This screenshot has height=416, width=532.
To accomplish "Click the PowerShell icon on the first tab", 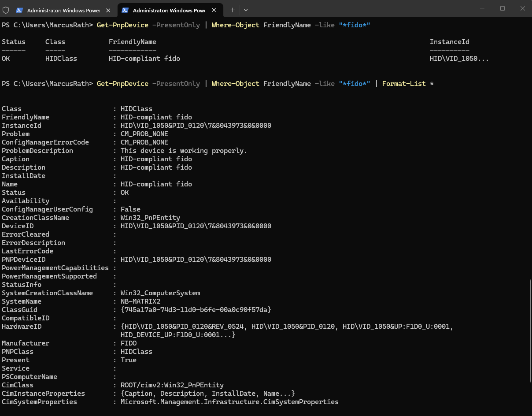I will (19, 10).
